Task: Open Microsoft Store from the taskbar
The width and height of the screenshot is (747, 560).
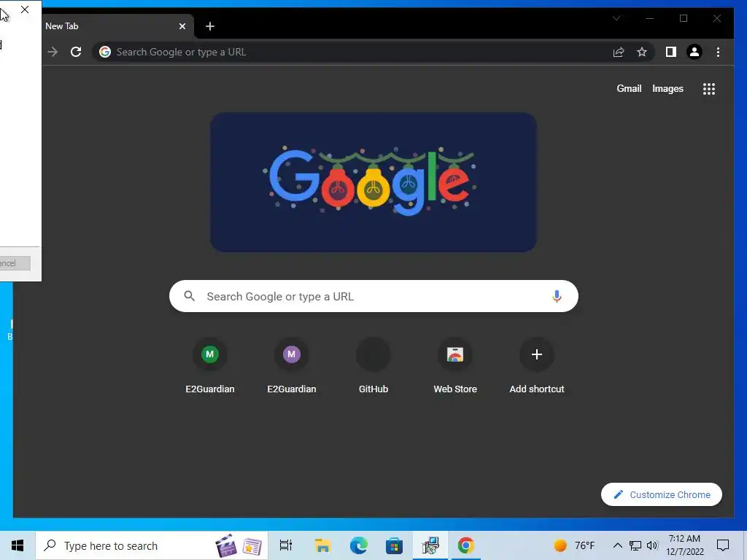Action: [x=394, y=545]
